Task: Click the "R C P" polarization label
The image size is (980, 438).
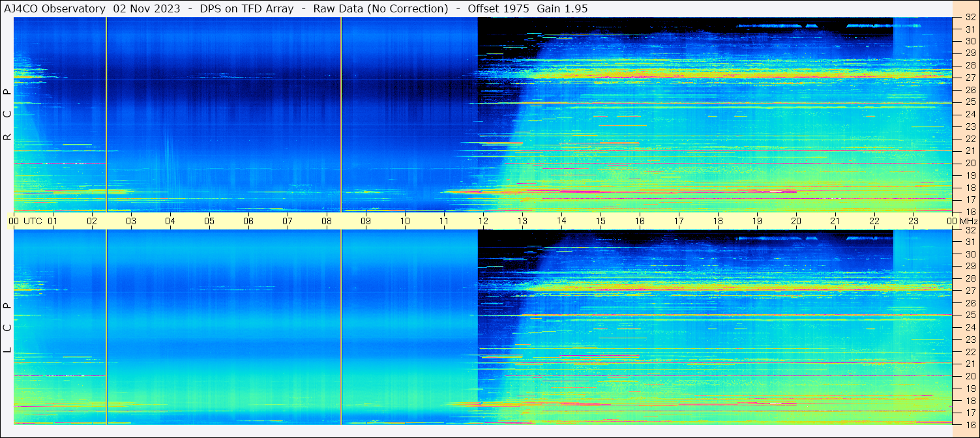Action: 7,114
